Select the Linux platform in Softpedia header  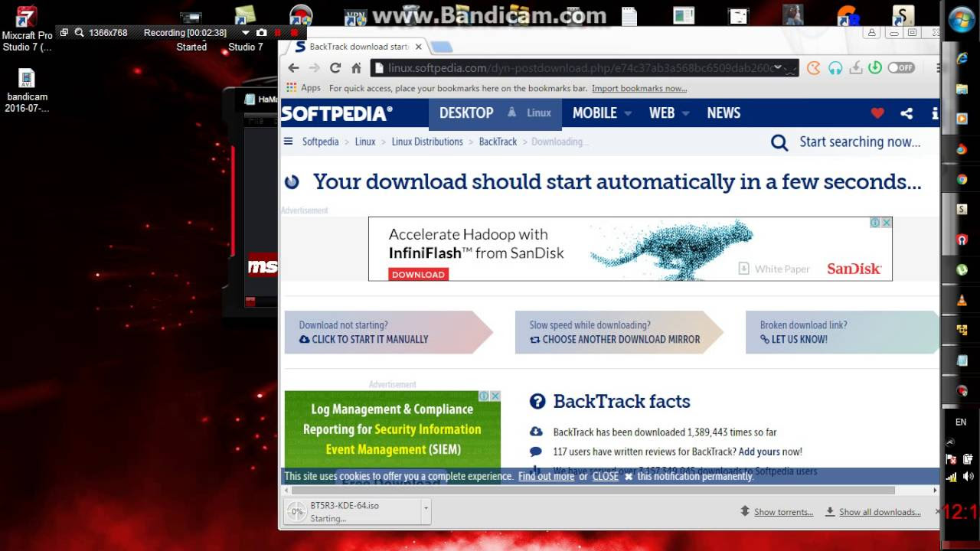[x=530, y=113]
